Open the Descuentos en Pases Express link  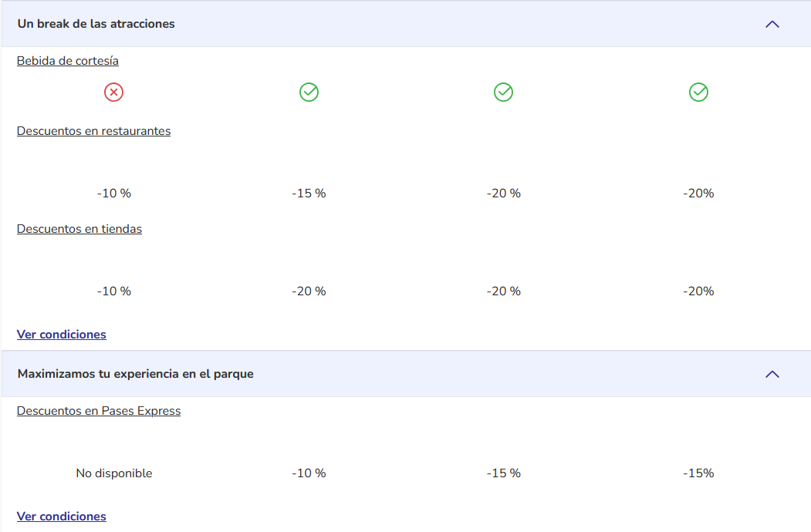click(x=99, y=411)
